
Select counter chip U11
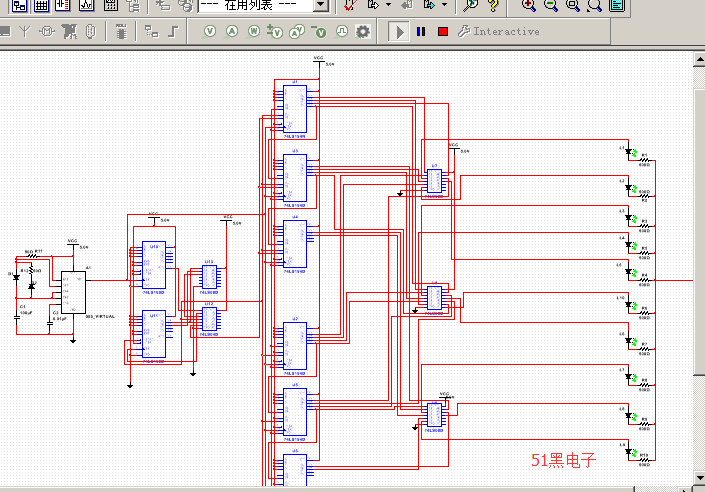click(x=154, y=334)
